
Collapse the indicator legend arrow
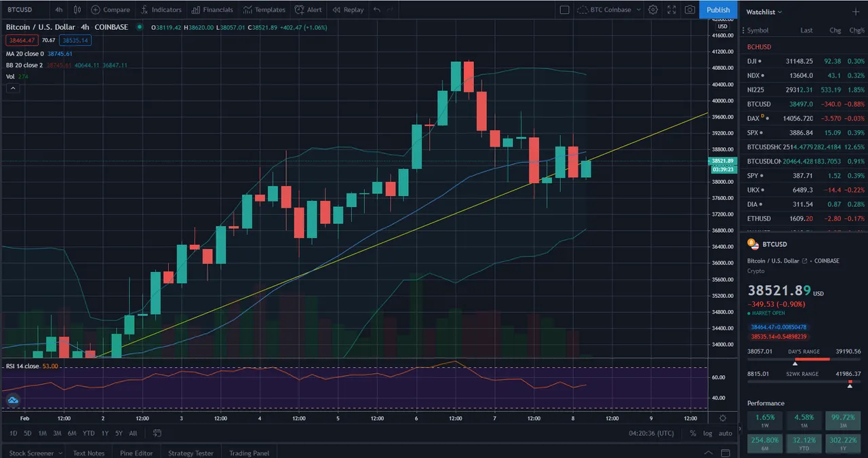[12, 88]
